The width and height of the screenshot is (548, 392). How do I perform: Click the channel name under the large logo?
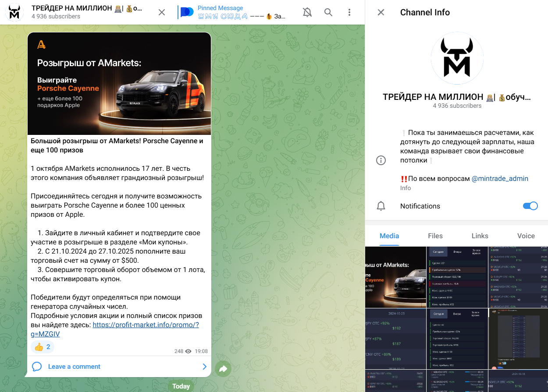coord(457,97)
